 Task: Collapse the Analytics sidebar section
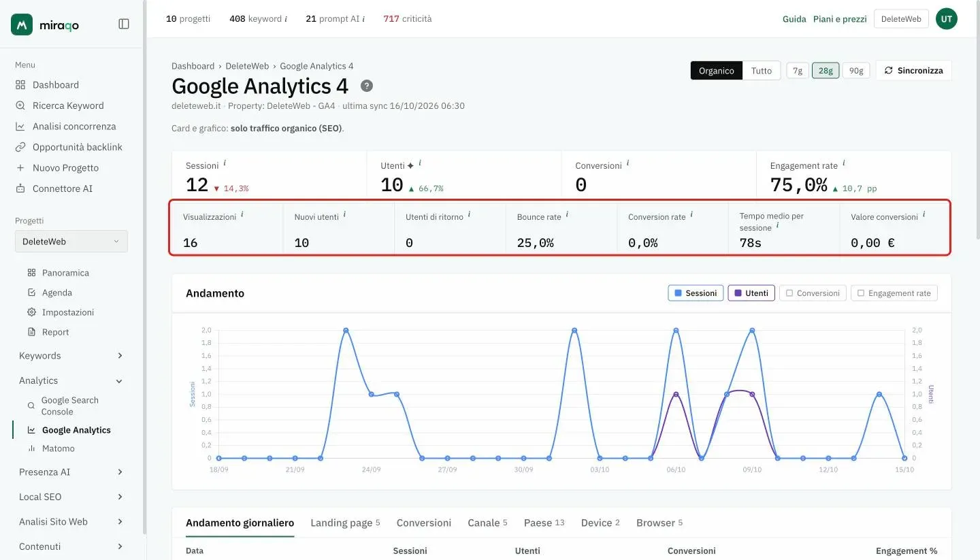(71, 381)
